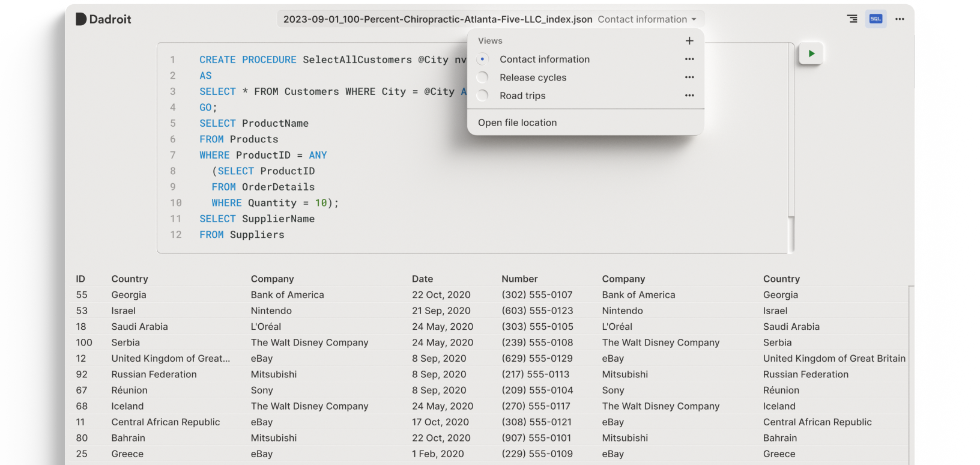Screen dimensions: 980x465
Task: Click FROM Suppliers on line 12
Action: (242, 235)
